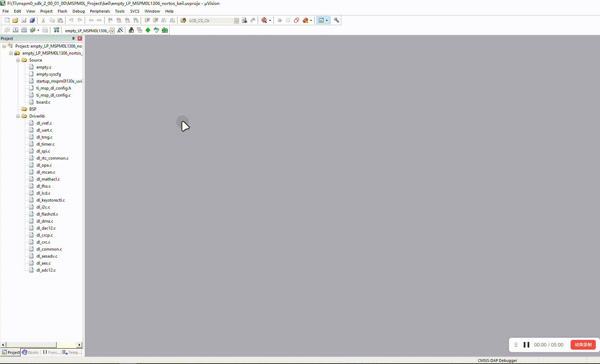Image resolution: width=600 pixels, height=364 pixels.
Task: Click Project panel scroll right arrow
Action: 79,345
